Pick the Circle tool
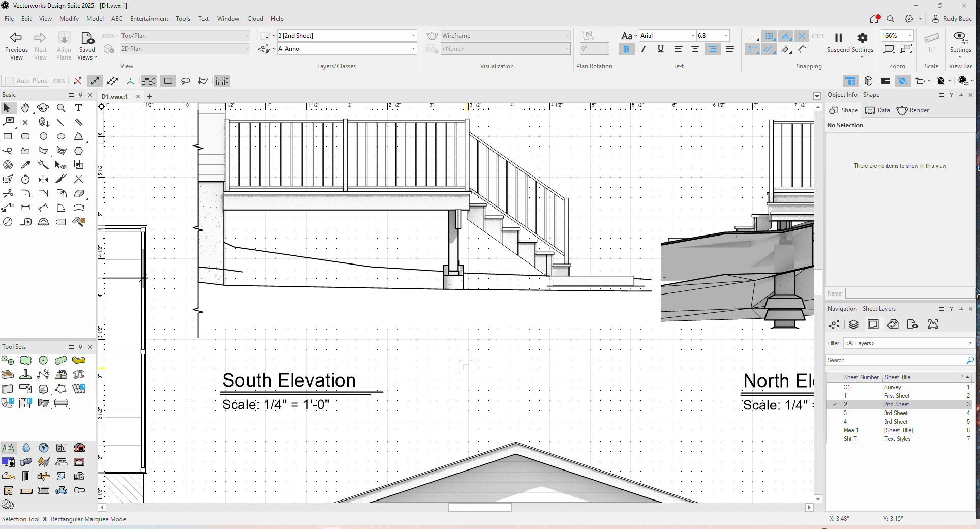The image size is (980, 529). coord(43,136)
